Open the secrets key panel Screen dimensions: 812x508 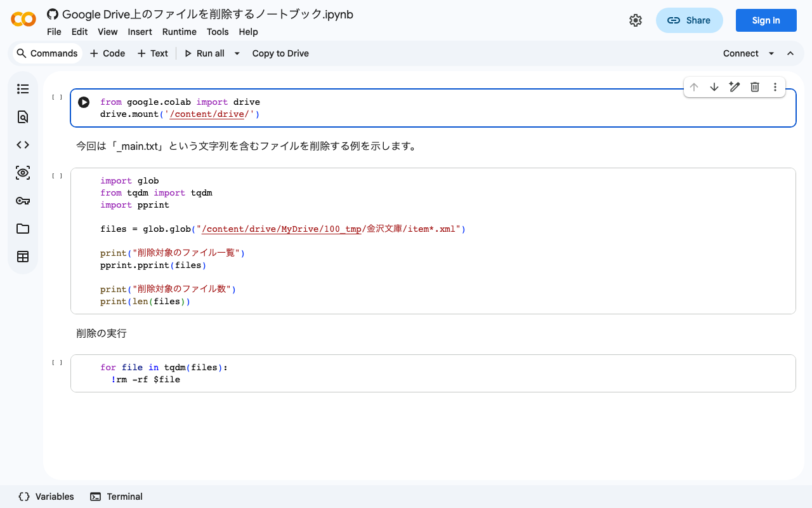tap(23, 201)
